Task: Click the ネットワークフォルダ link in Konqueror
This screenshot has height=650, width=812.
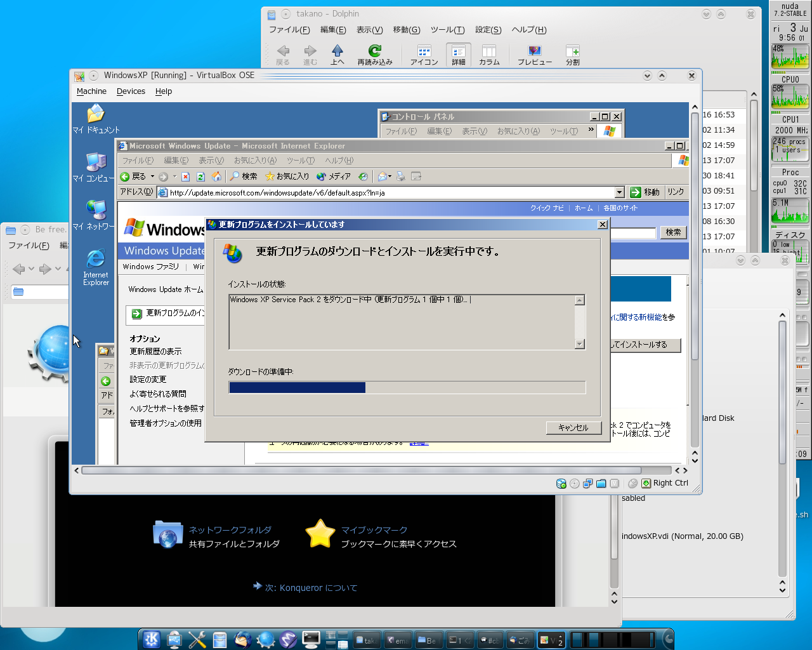Action: 230,530
